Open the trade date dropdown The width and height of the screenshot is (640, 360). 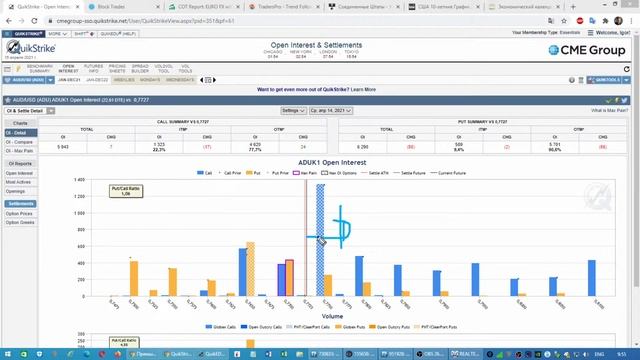331,111
